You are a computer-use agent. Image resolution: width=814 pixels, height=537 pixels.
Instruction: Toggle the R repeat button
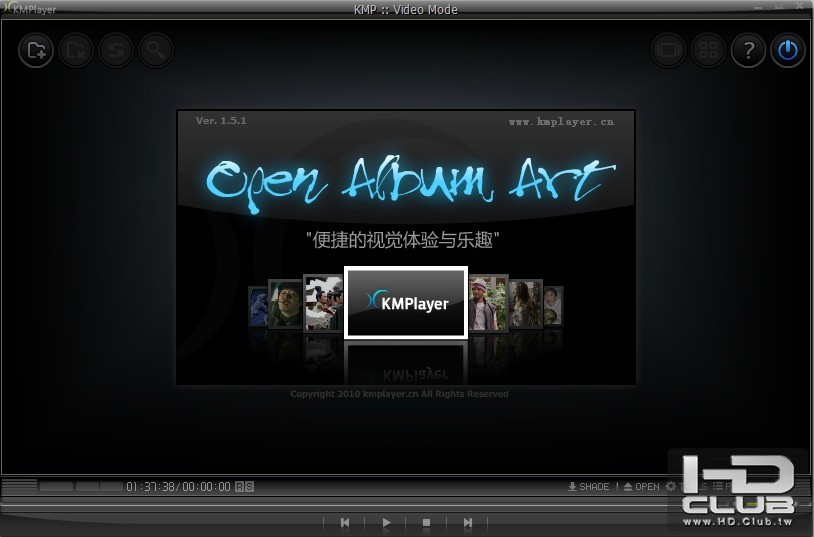click(239, 487)
